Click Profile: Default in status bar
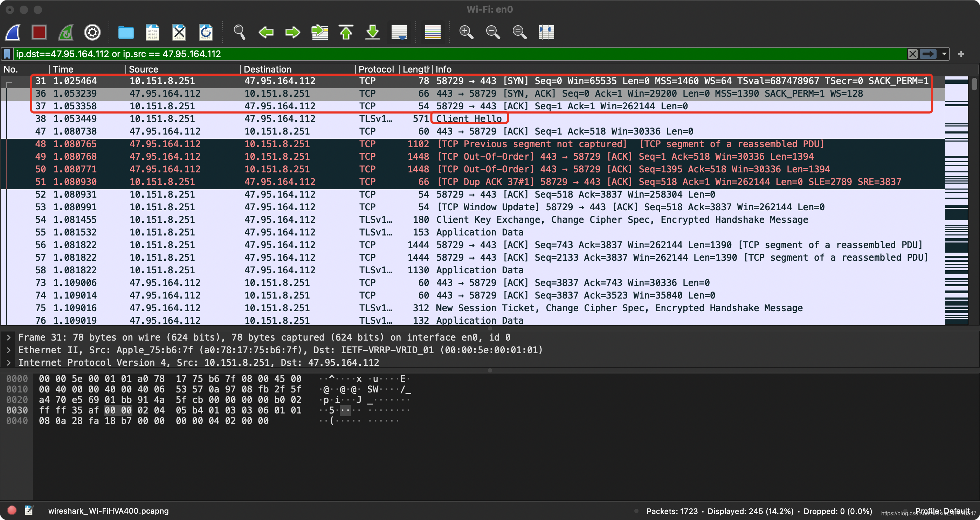Screen dimensions: 980x520 pos(942,511)
